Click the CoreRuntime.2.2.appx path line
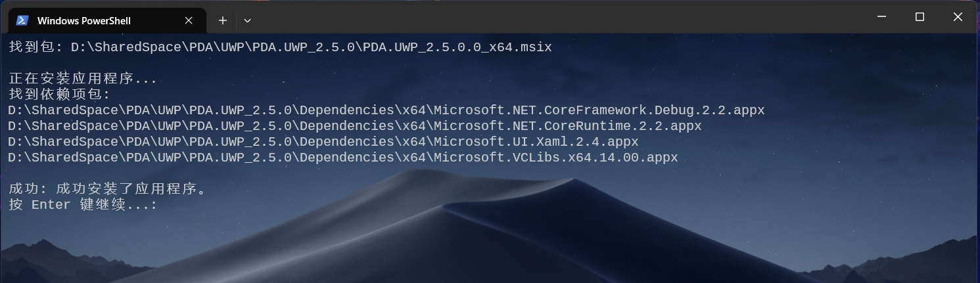 click(x=355, y=126)
